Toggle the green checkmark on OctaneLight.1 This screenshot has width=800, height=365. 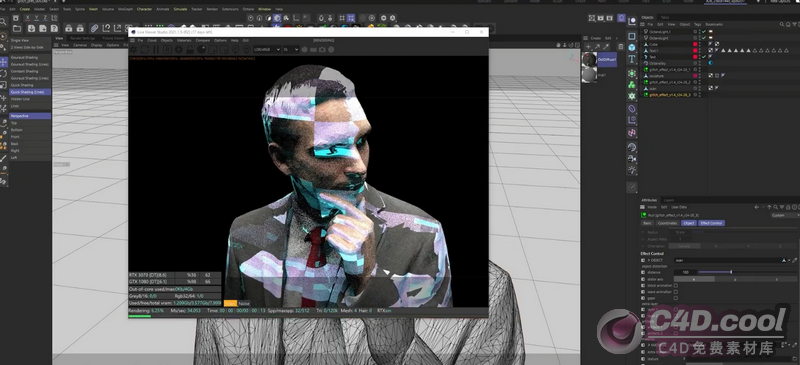(704, 32)
